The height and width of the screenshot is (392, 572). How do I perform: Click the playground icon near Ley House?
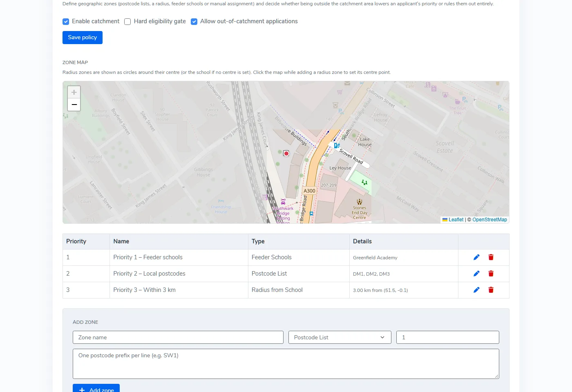(x=364, y=182)
